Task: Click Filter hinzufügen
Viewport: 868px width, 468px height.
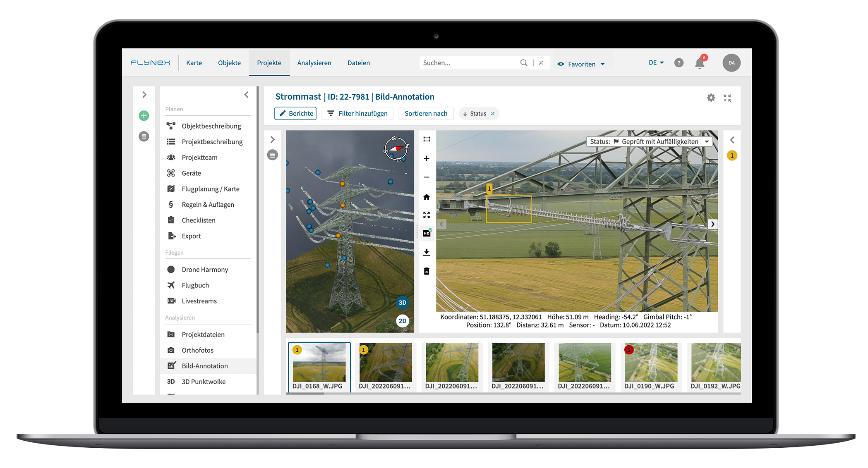Action: 357,113
